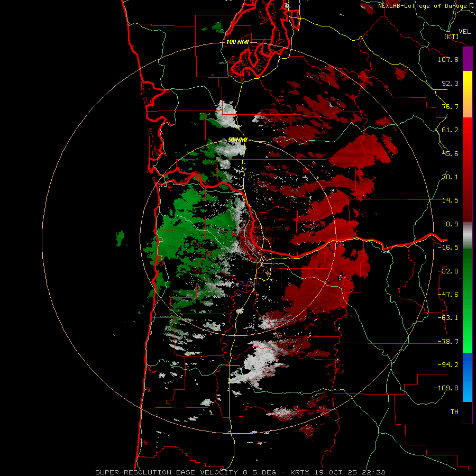Click the -78.7 velocity scale value
The height and width of the screenshot is (476, 476).
coord(448,342)
